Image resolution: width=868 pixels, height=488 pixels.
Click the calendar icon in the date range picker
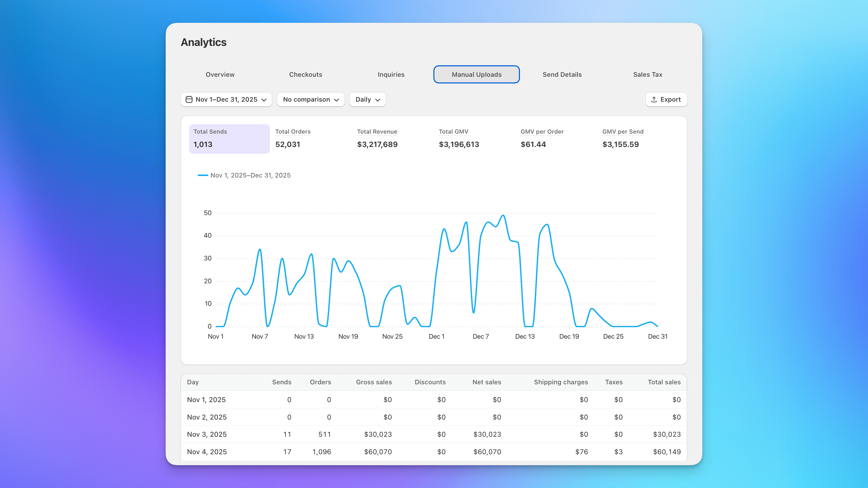[189, 99]
